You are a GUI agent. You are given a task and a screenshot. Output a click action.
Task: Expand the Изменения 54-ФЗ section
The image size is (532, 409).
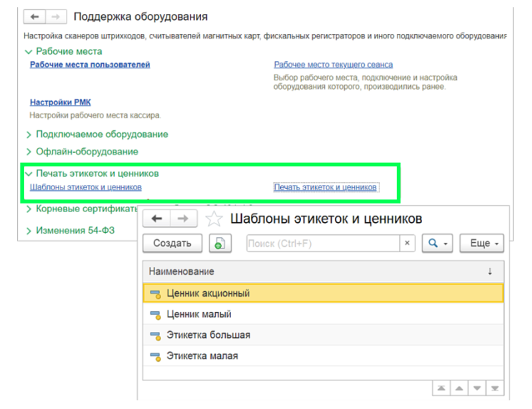29,231
